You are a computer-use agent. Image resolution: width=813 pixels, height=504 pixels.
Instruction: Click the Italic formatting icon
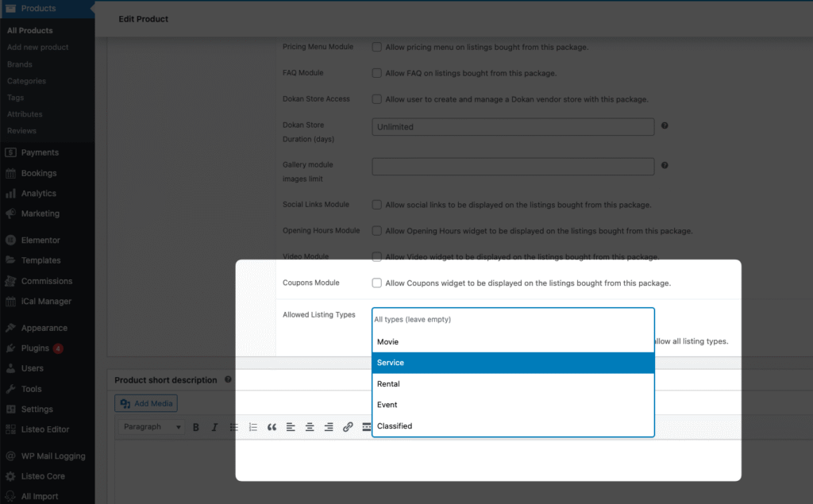[x=214, y=427]
